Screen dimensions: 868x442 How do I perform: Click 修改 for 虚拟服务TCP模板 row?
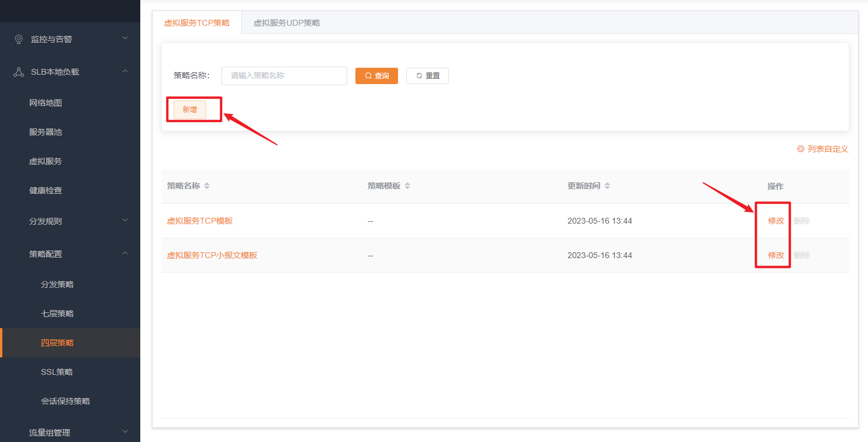pos(776,221)
